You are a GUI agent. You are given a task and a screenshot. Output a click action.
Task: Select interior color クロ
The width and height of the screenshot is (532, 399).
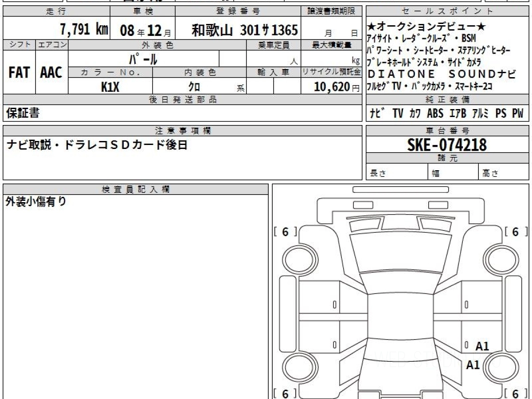pos(194,87)
